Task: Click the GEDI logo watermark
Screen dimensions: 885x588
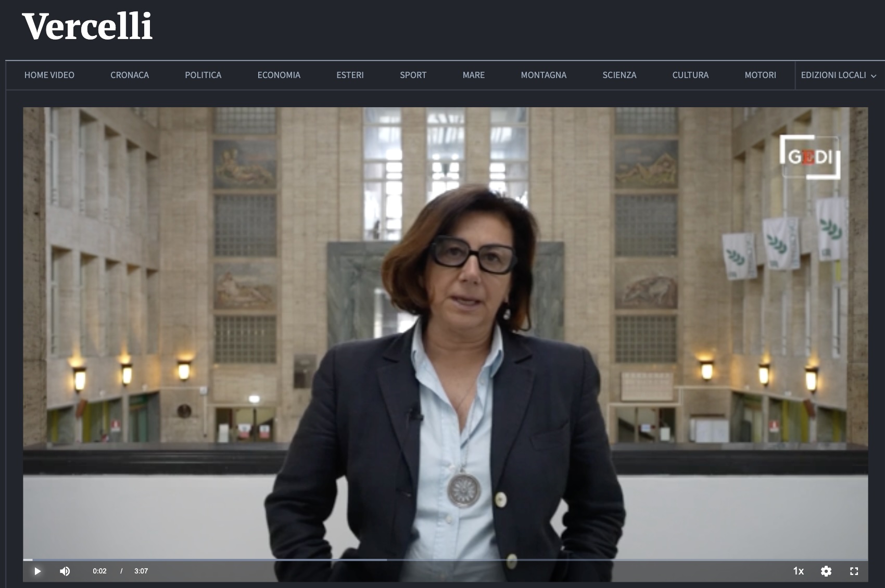Action: pos(810,157)
